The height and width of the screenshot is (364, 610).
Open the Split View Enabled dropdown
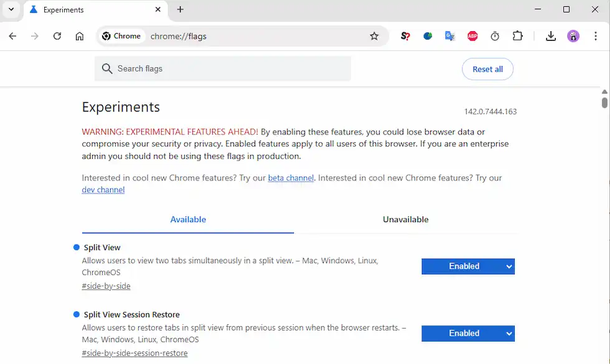pyautogui.click(x=468, y=266)
